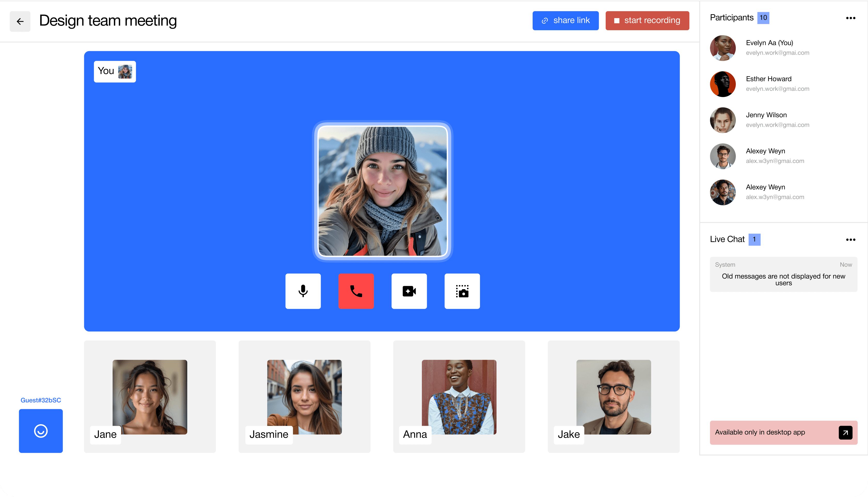Click the share link button
868x497 pixels.
tap(565, 20)
